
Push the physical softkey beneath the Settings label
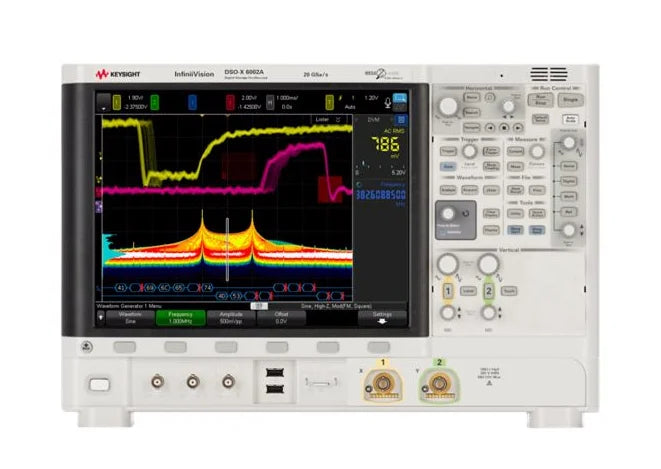(x=378, y=347)
